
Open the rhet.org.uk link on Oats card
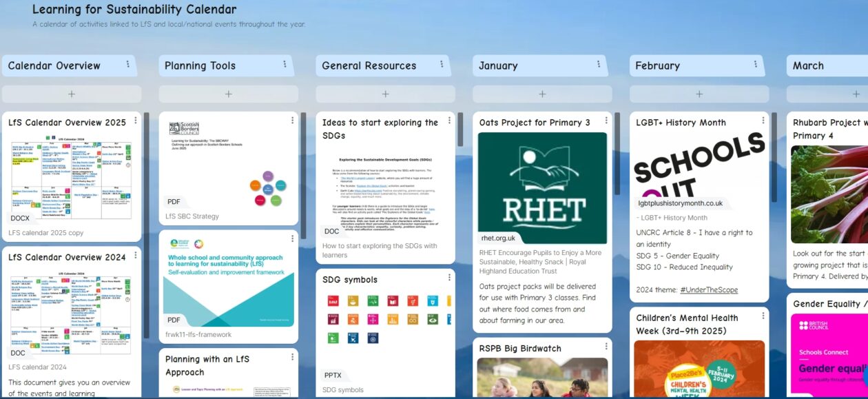pyautogui.click(x=497, y=238)
